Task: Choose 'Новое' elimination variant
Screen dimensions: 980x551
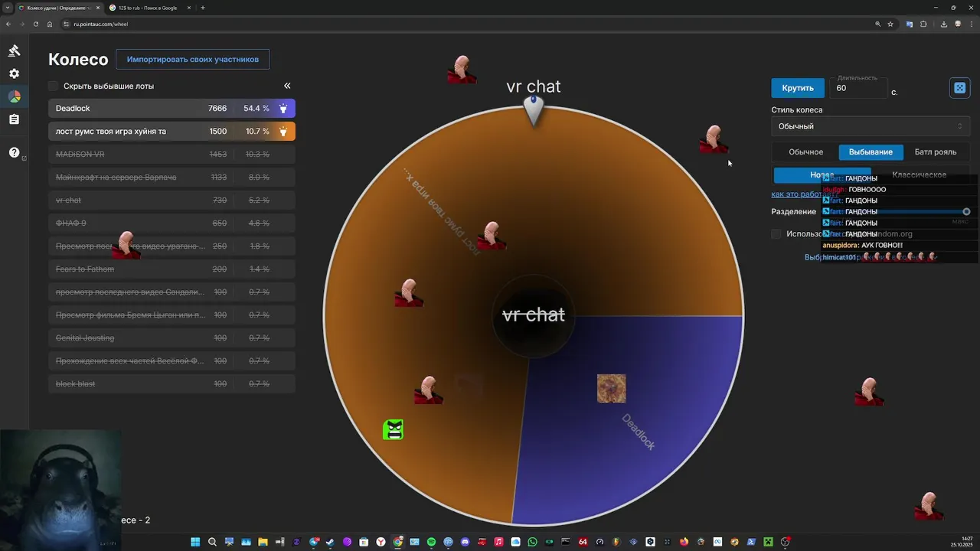Action: click(x=822, y=174)
